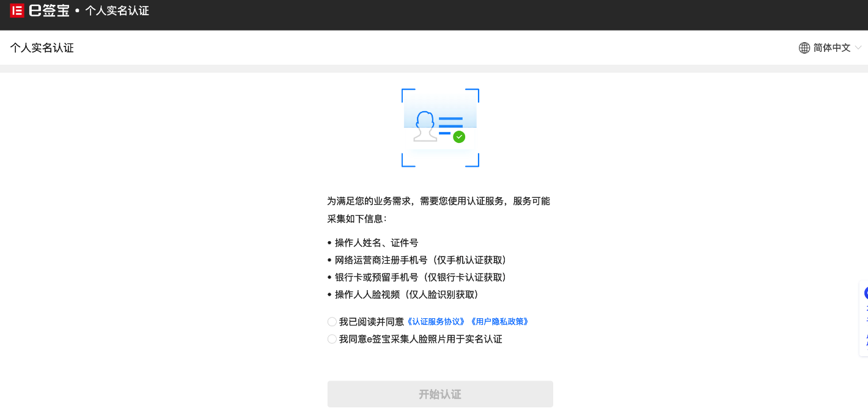Image resolution: width=868 pixels, height=419 pixels.
Task: Check the 我已阅读并同意 agreement radio
Action: tap(332, 321)
